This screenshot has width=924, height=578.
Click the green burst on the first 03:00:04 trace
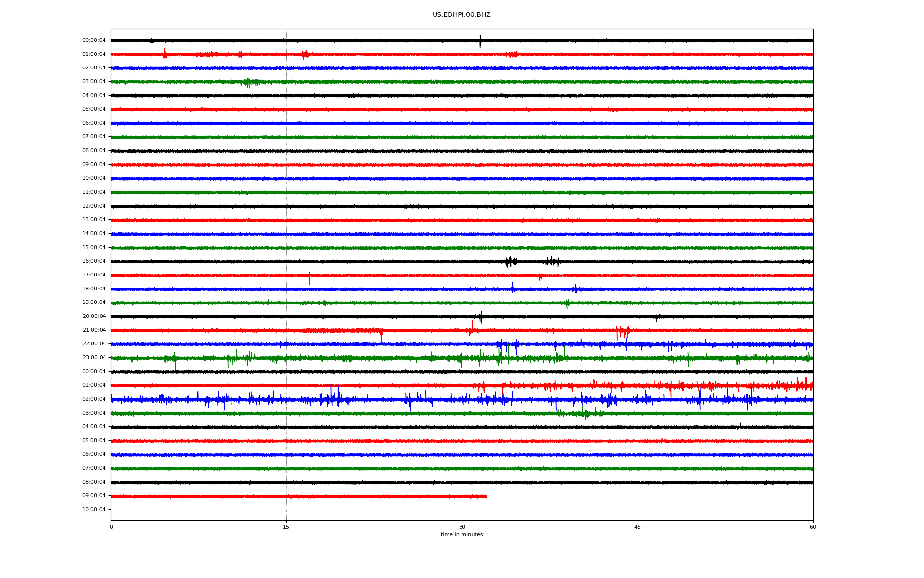(x=247, y=82)
